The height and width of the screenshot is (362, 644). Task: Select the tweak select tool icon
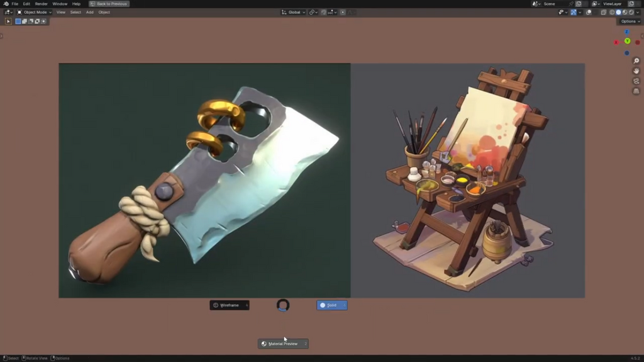(8, 21)
